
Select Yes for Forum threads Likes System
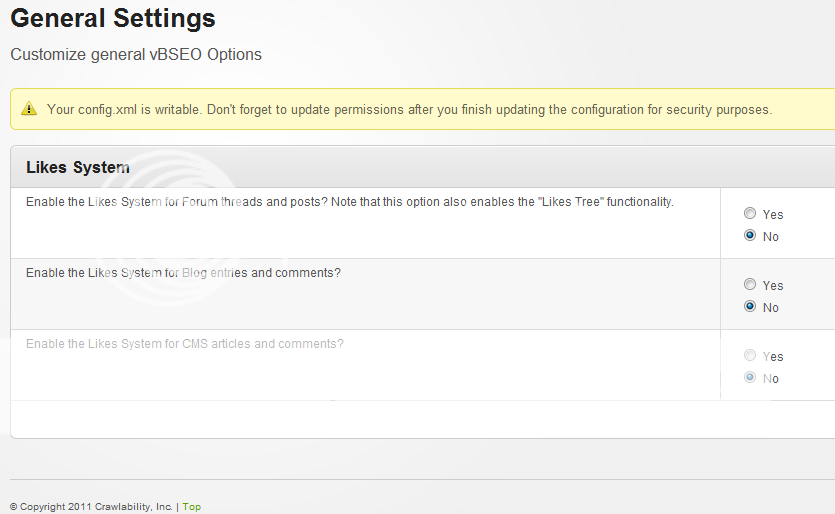coord(750,214)
